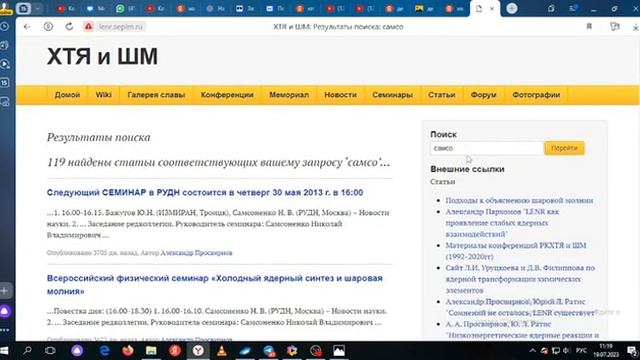The image size is (640, 360).
Task: Open the Домой menu item
Action: [67, 95]
